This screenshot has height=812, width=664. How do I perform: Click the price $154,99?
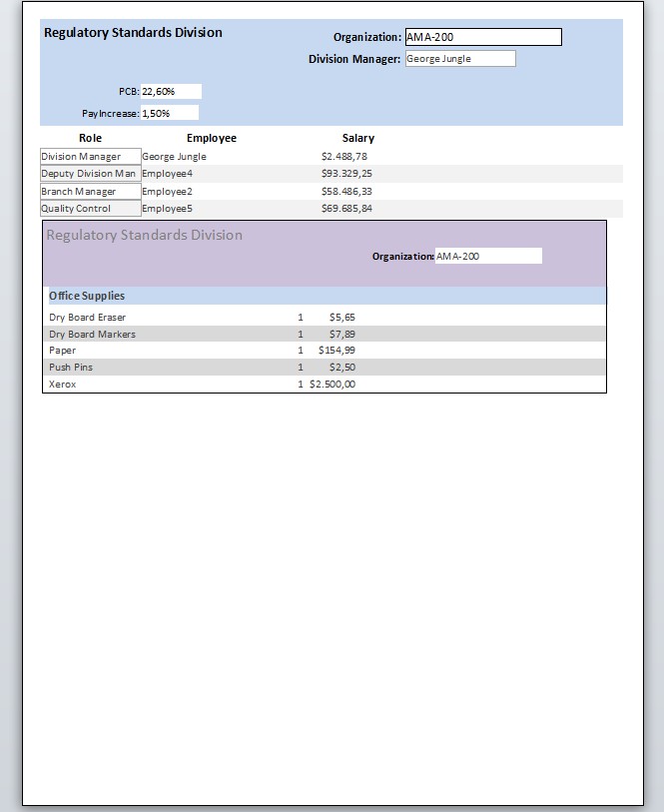coord(336,351)
